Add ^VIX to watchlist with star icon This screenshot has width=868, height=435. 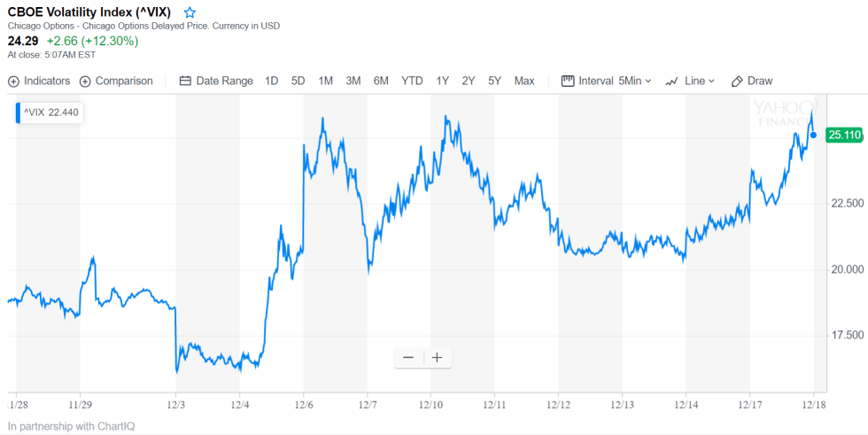pos(190,12)
